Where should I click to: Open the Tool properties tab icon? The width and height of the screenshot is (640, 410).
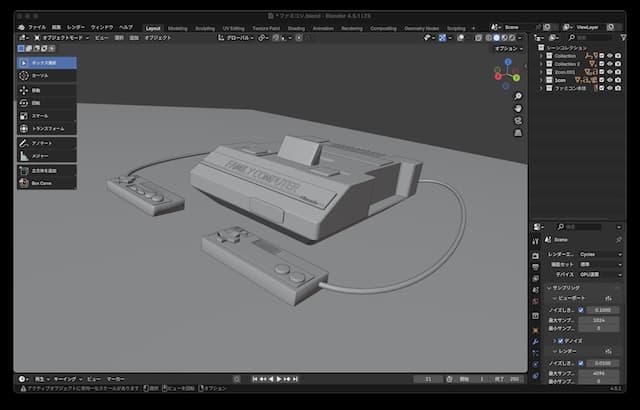pyautogui.click(x=536, y=242)
